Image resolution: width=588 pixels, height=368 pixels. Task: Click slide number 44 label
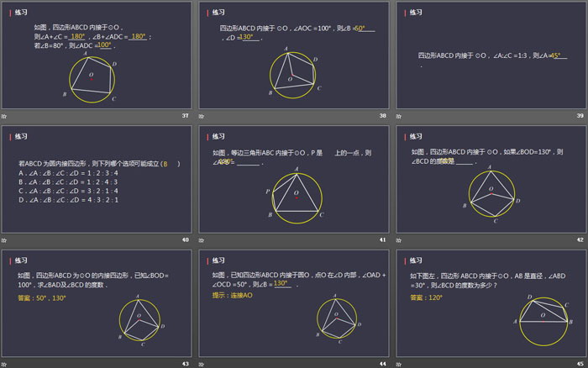tap(382, 364)
